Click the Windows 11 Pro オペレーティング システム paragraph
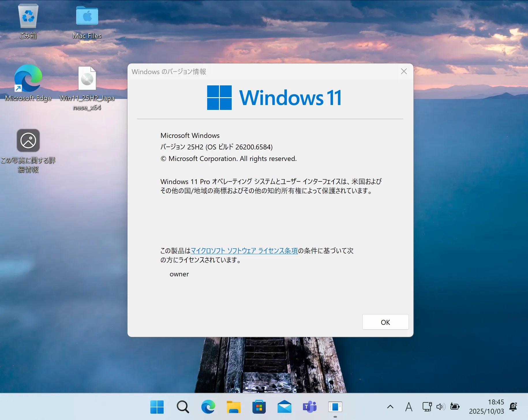 tap(271, 186)
